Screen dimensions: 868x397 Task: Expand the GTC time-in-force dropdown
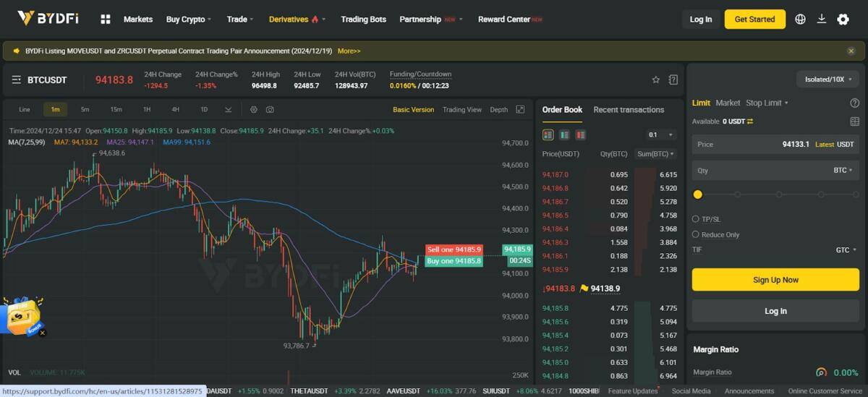tap(846, 249)
